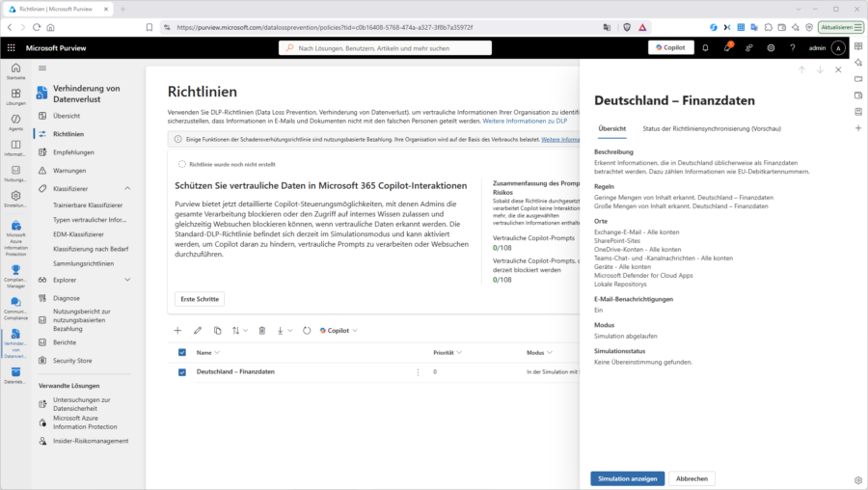868x490 pixels.
Task: Open Communication Compliance rail icon
Action: click(15, 308)
